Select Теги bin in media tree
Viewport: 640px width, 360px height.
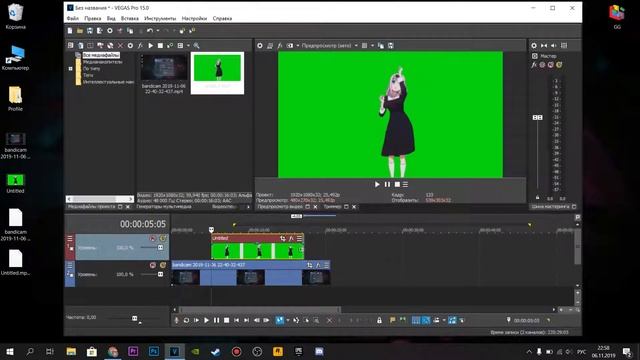88,75
